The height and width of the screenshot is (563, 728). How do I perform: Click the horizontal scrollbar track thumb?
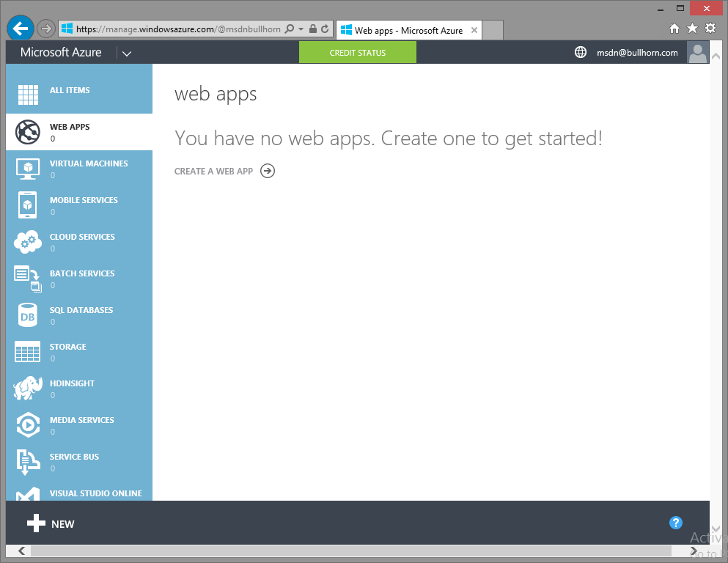coord(351,551)
